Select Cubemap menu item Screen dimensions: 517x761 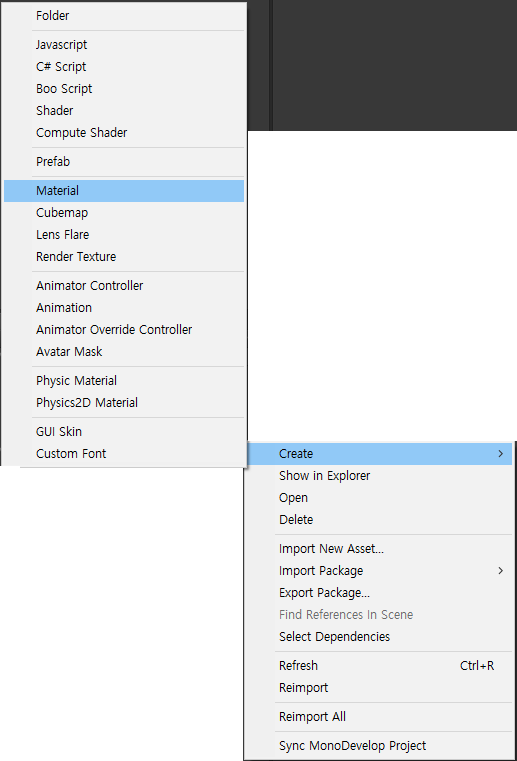pos(124,213)
